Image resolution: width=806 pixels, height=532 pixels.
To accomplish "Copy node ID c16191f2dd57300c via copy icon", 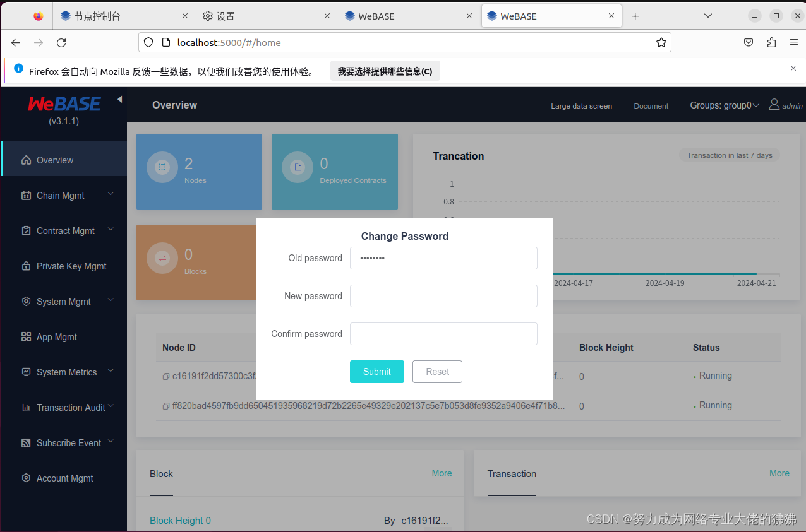I will click(x=165, y=375).
